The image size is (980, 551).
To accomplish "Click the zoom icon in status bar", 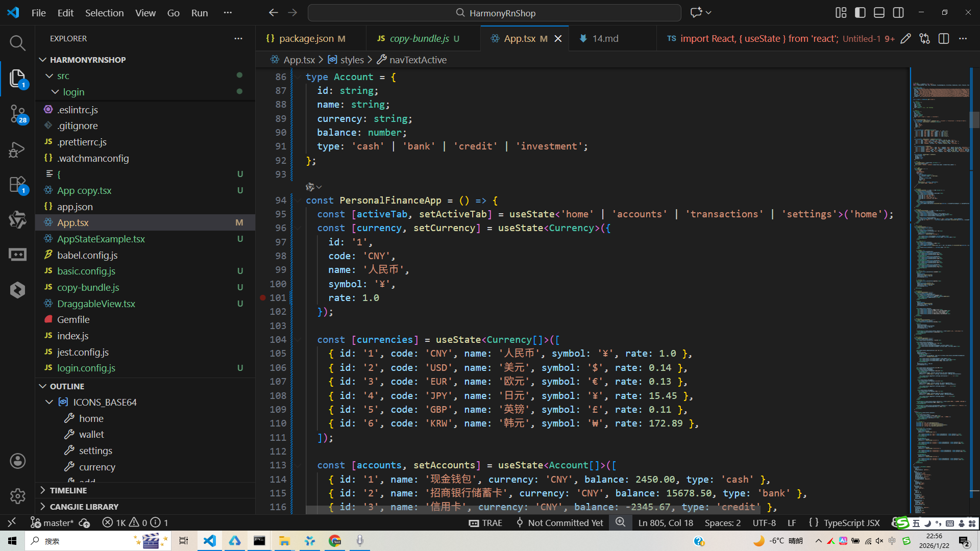I will point(620,522).
